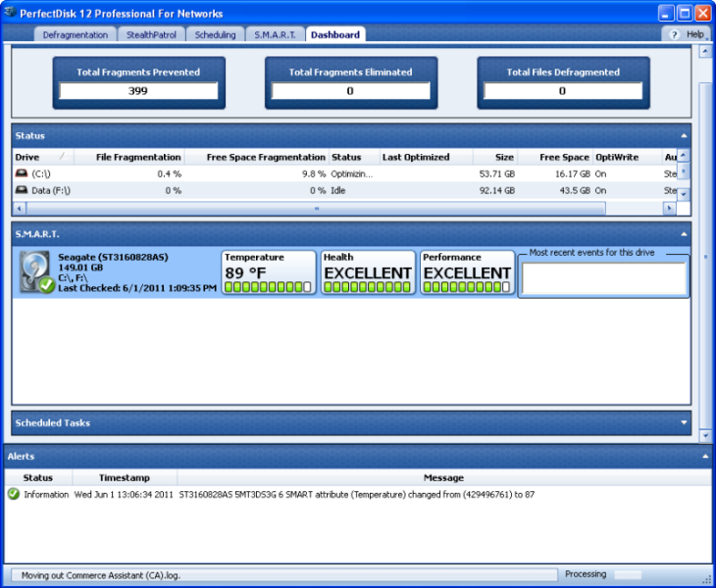Open the S.M.A.R.T. tab

tap(275, 34)
